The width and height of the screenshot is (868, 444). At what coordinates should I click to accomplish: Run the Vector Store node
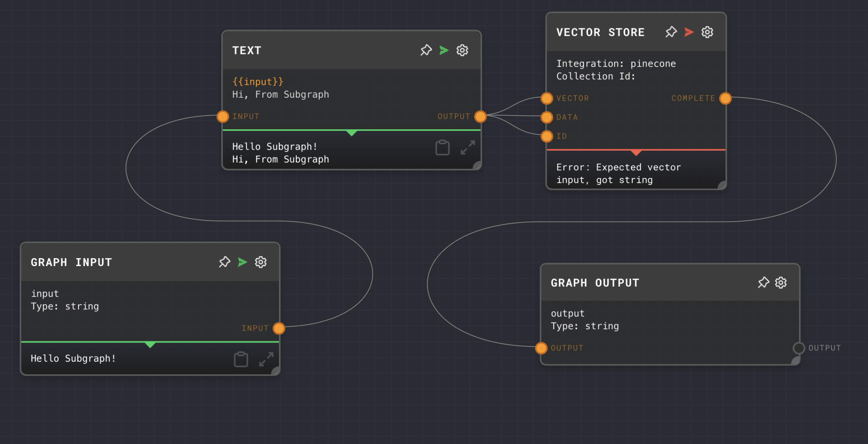click(689, 32)
